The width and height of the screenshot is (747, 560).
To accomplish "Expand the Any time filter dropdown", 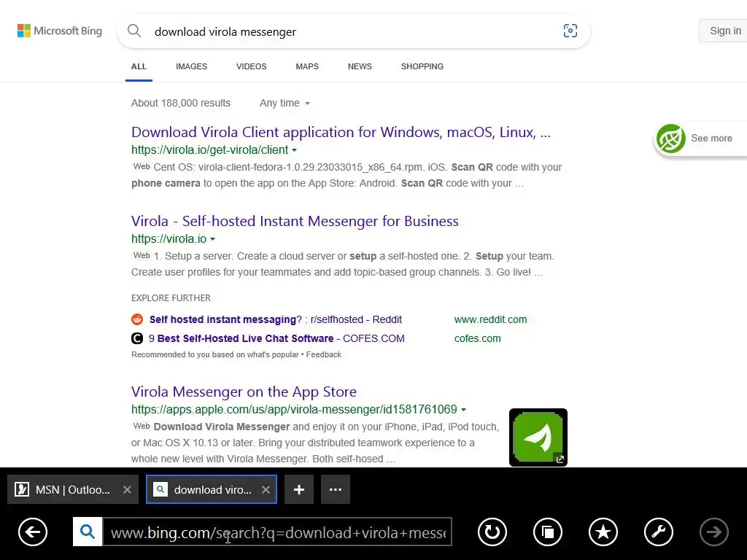I will point(285,103).
